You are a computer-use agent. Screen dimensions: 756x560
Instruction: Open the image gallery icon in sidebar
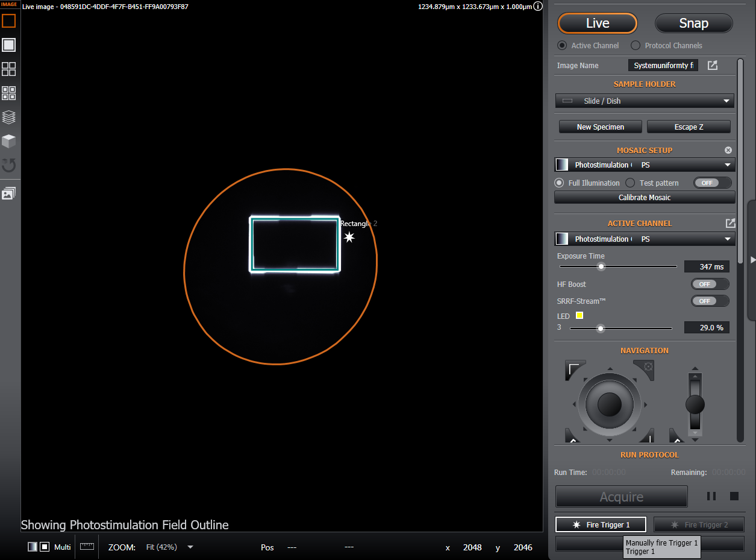[8, 193]
